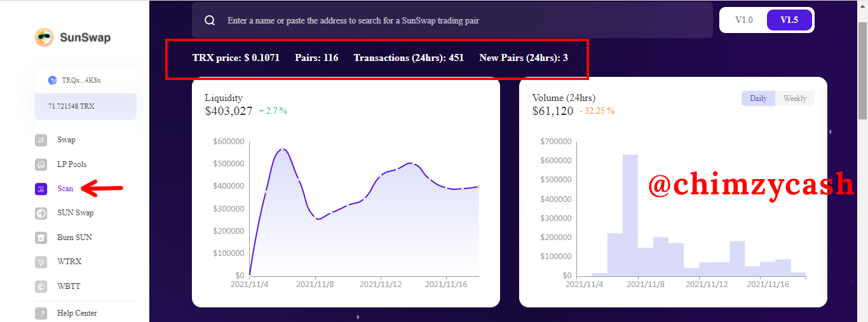Click the search magnifier icon
The image size is (868, 322).
coord(210,20)
